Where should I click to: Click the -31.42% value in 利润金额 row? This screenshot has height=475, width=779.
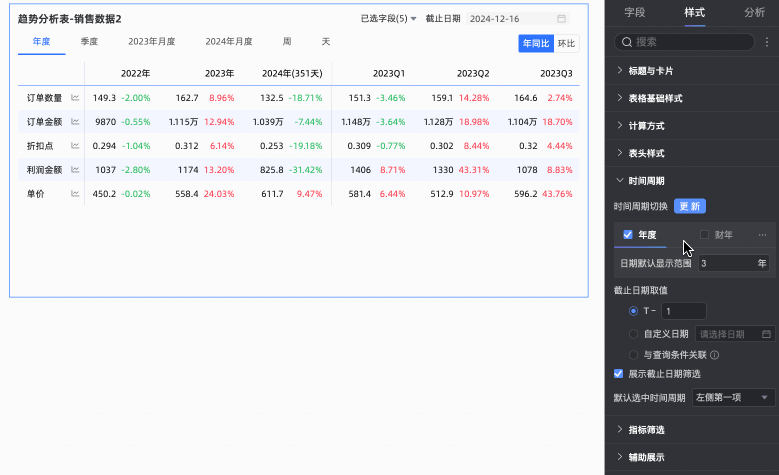[x=306, y=169]
